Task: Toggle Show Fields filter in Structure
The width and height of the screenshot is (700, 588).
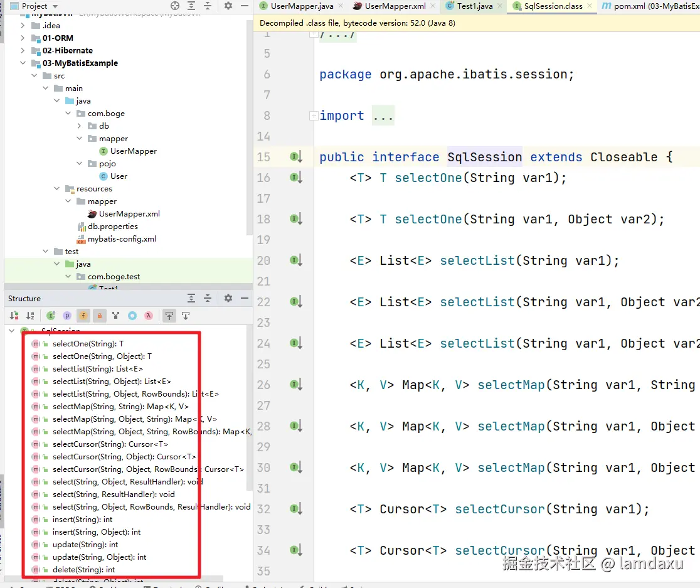Action: point(83,316)
